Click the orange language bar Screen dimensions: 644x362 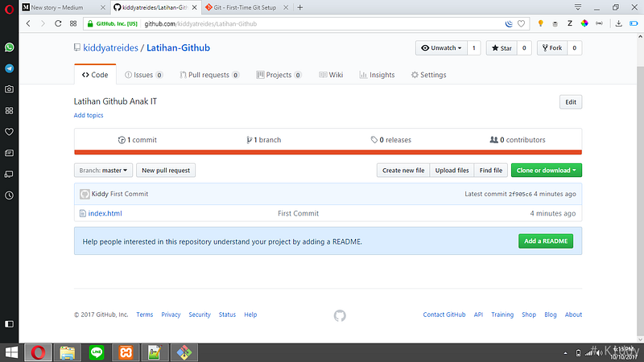[x=328, y=152]
